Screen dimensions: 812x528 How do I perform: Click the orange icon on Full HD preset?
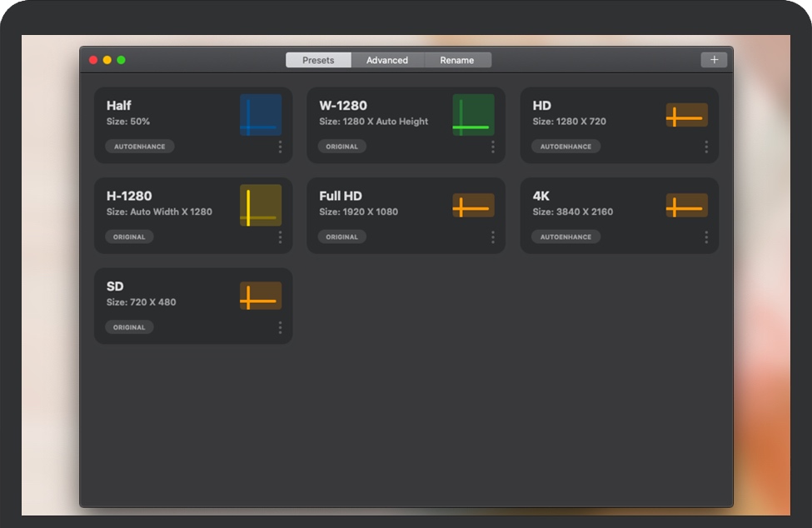click(473, 206)
